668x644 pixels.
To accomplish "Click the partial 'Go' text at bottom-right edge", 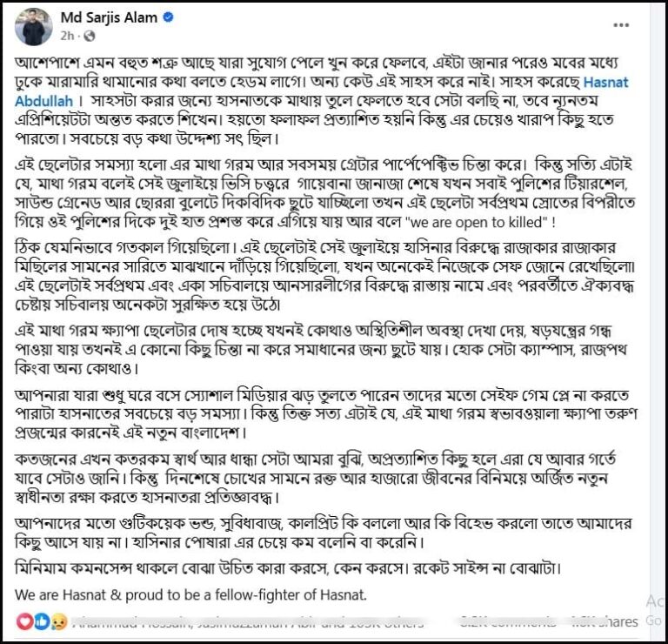I will 653,621.
